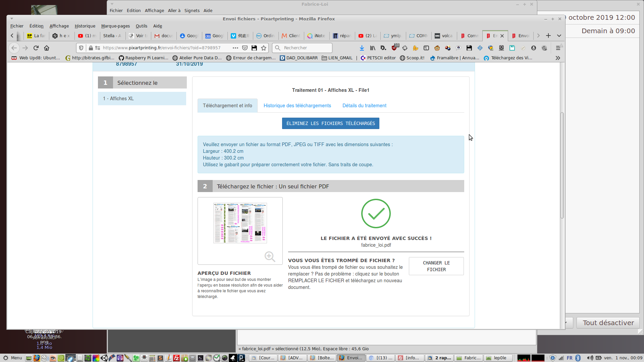644x362 pixels.
Task: Switch to Historique des téléchargements tab
Action: click(x=297, y=106)
